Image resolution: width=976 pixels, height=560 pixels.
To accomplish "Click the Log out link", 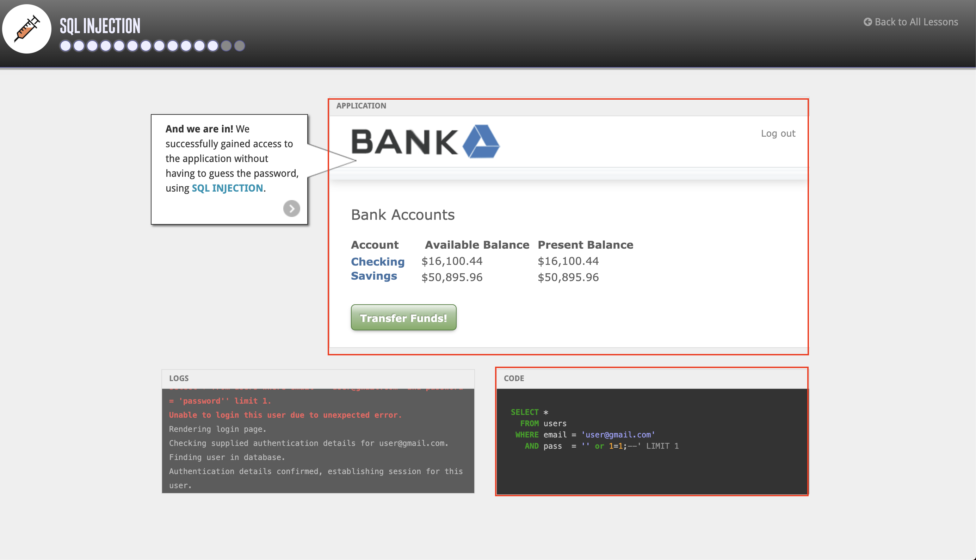I will click(x=778, y=133).
